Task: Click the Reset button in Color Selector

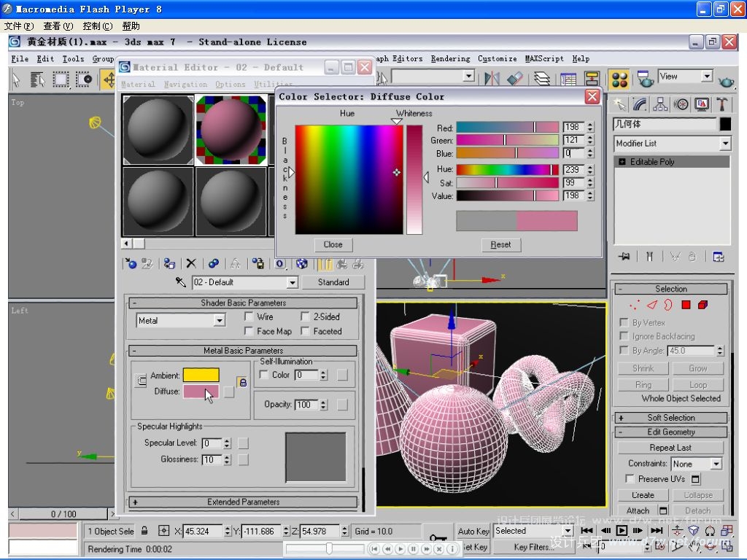Action: click(500, 245)
